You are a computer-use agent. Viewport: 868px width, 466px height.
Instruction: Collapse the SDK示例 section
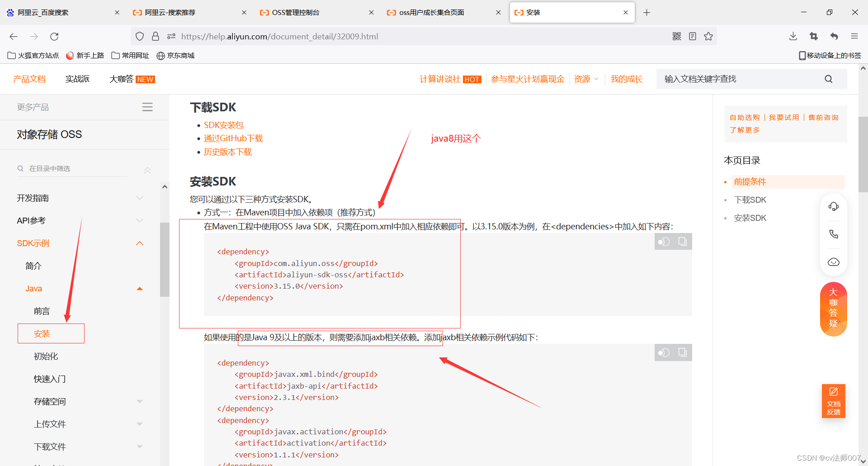pos(140,243)
